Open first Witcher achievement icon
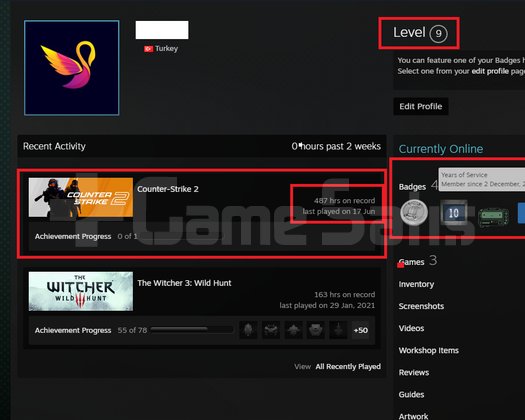This screenshot has height=420, width=525. pyautogui.click(x=248, y=330)
